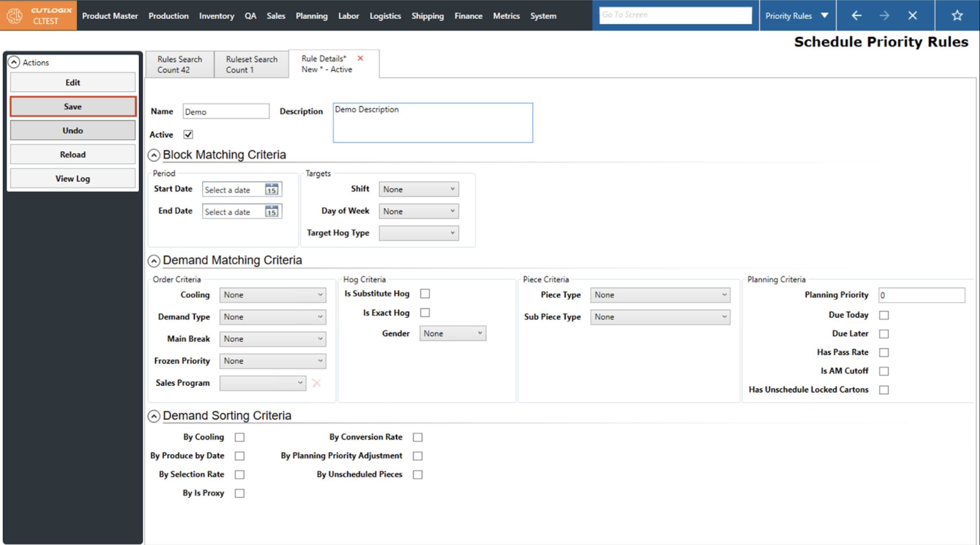Image resolution: width=980 pixels, height=545 pixels.
Task: Click the Save button
Action: 73,106
